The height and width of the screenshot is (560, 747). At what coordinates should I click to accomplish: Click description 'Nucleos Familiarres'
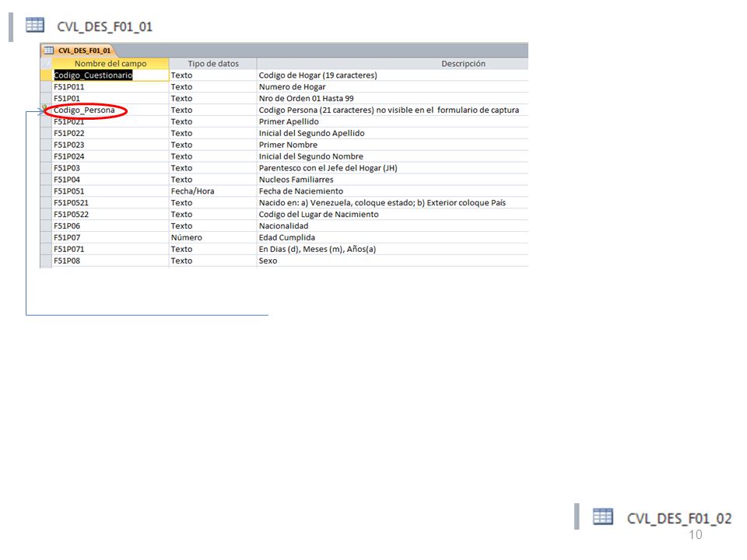point(296,180)
